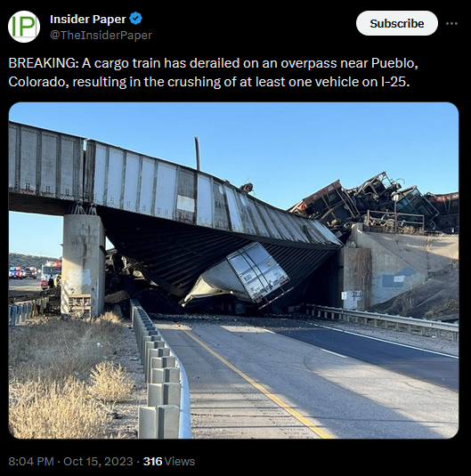The width and height of the screenshot is (471, 476).
Task: Visit the @TheInsiderPaper handle link
Action: (x=101, y=36)
